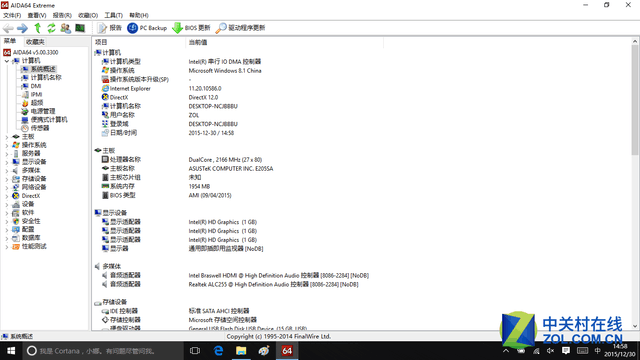Click the 当前值 column header
Screen dimensions: 640x360
click(198, 42)
